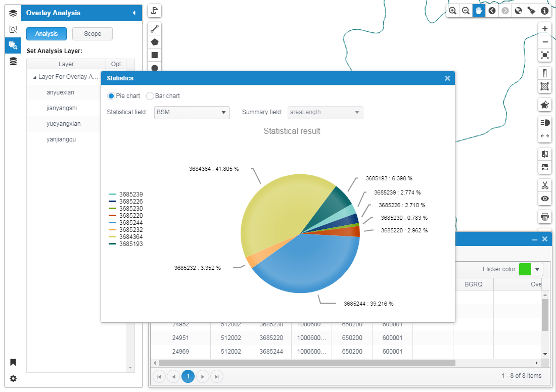The height and width of the screenshot is (392, 556).
Task: Open the map query search icon
Action: click(x=13, y=29)
